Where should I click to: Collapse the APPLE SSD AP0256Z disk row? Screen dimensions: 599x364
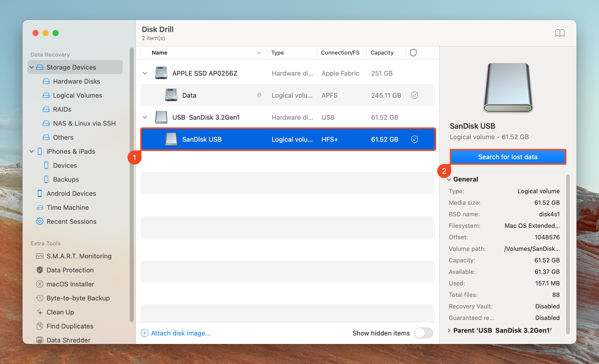click(145, 73)
